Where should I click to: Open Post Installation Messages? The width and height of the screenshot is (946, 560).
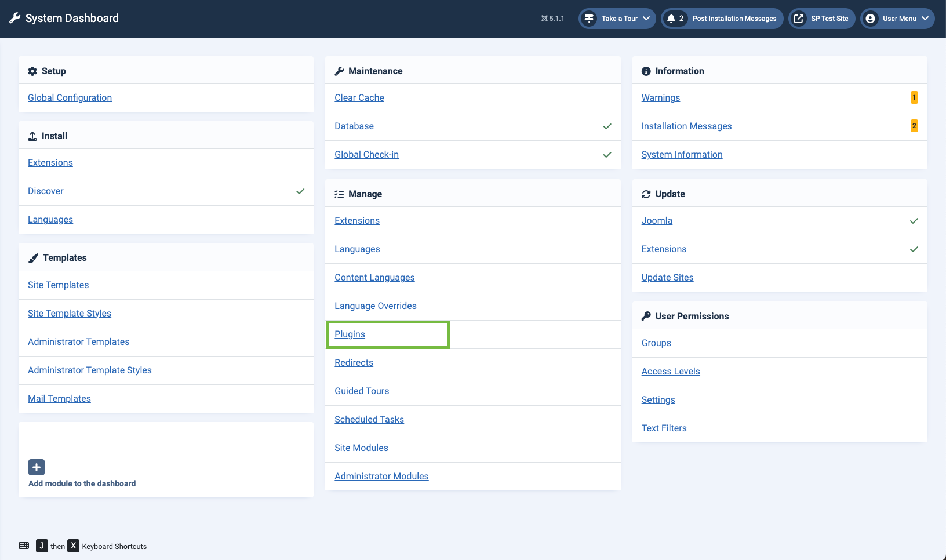[734, 19]
